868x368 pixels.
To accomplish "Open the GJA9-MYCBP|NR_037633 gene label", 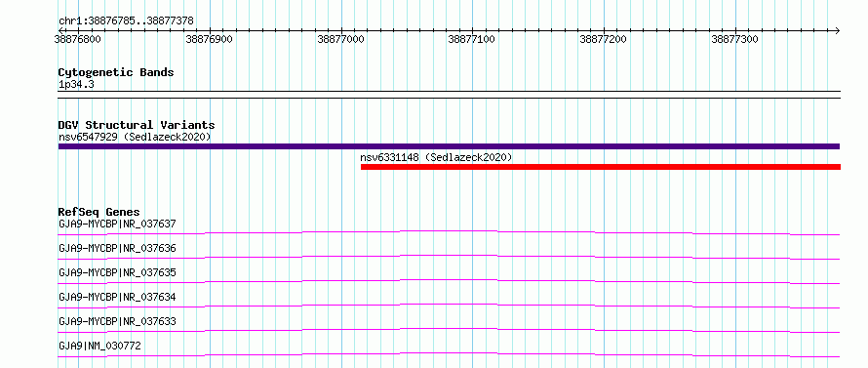I will [117, 321].
